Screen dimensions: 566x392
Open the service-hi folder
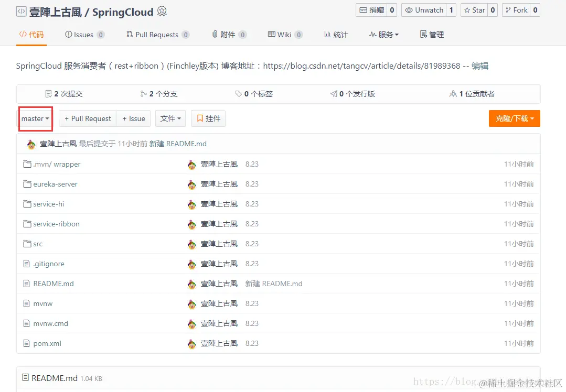49,204
